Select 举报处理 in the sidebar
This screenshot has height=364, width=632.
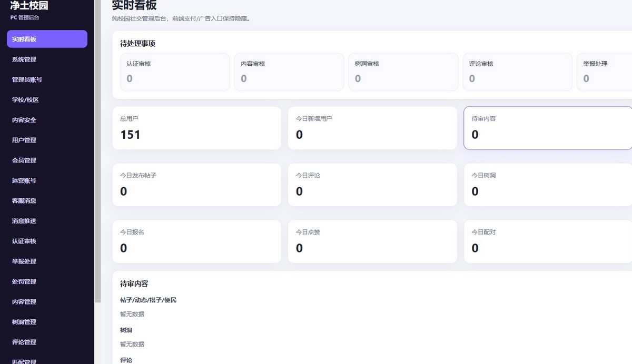point(47,261)
